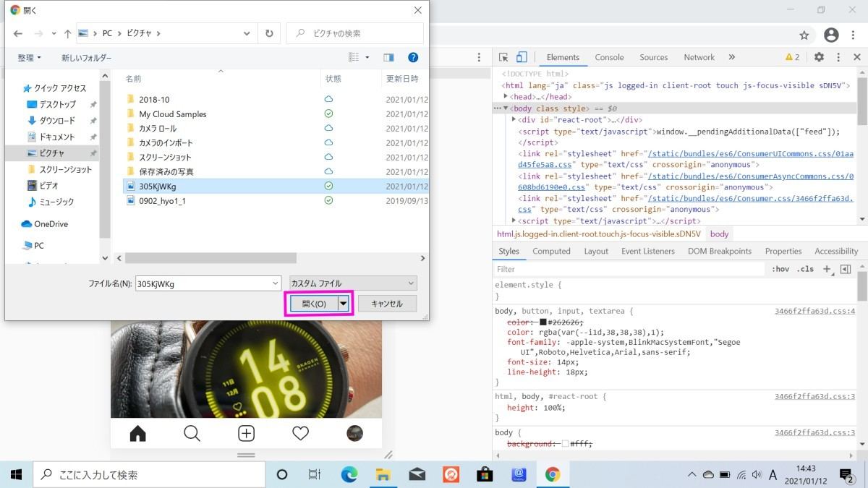
Task: Click the Instagram new post plus icon
Action: tap(246, 433)
